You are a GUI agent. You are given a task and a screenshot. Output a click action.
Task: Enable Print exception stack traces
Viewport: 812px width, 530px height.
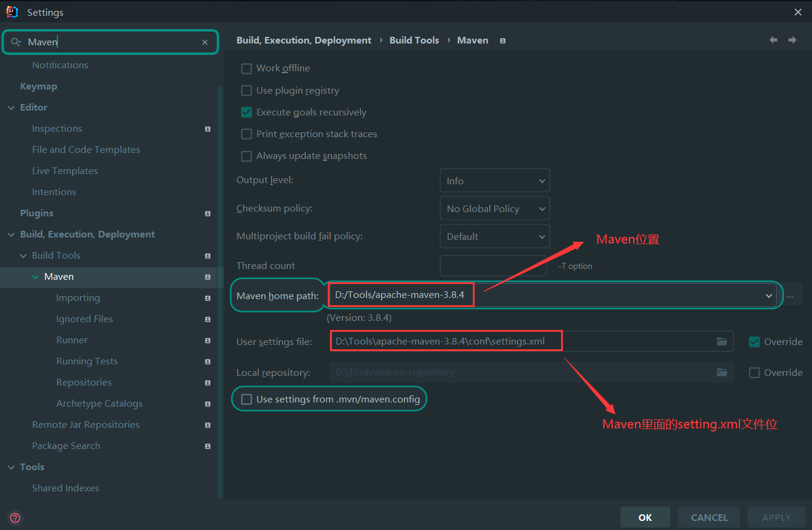coord(246,134)
